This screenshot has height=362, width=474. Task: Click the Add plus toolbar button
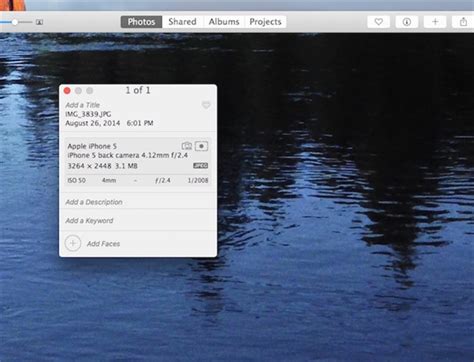point(435,22)
